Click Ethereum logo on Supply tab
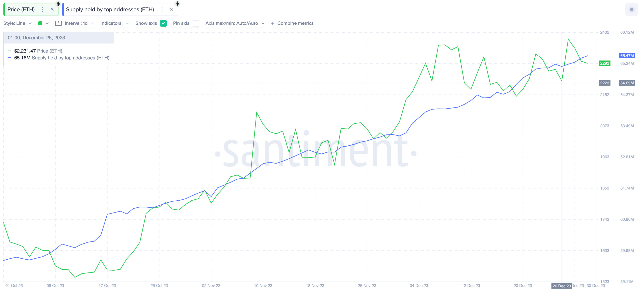 [177, 4]
